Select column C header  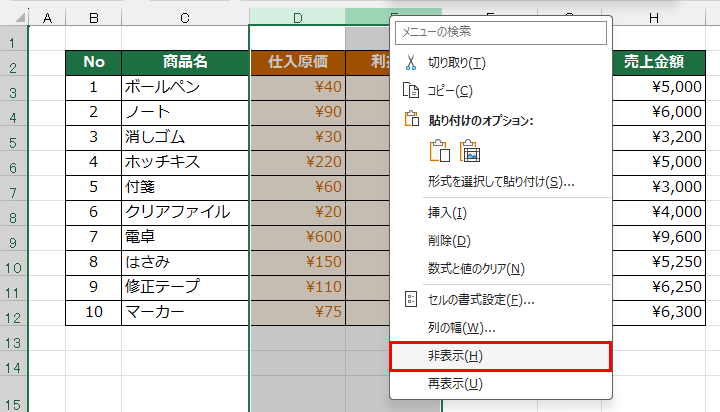185,17
